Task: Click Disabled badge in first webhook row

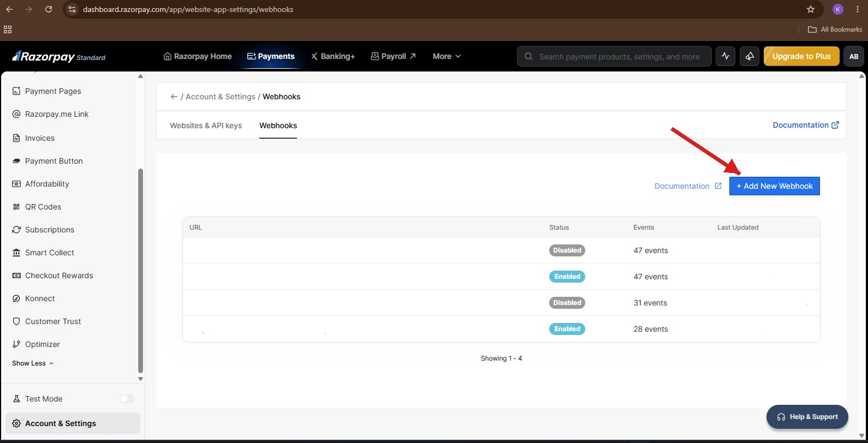Action: [x=567, y=250]
